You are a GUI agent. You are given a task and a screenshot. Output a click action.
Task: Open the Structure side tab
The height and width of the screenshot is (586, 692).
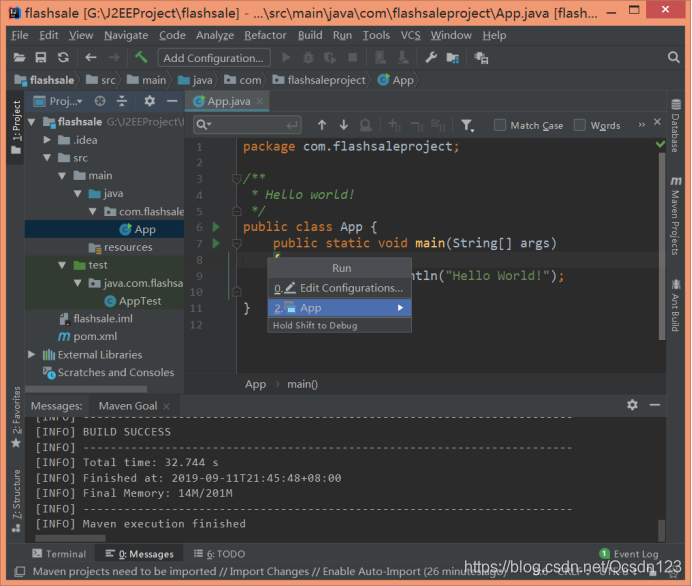(16, 501)
